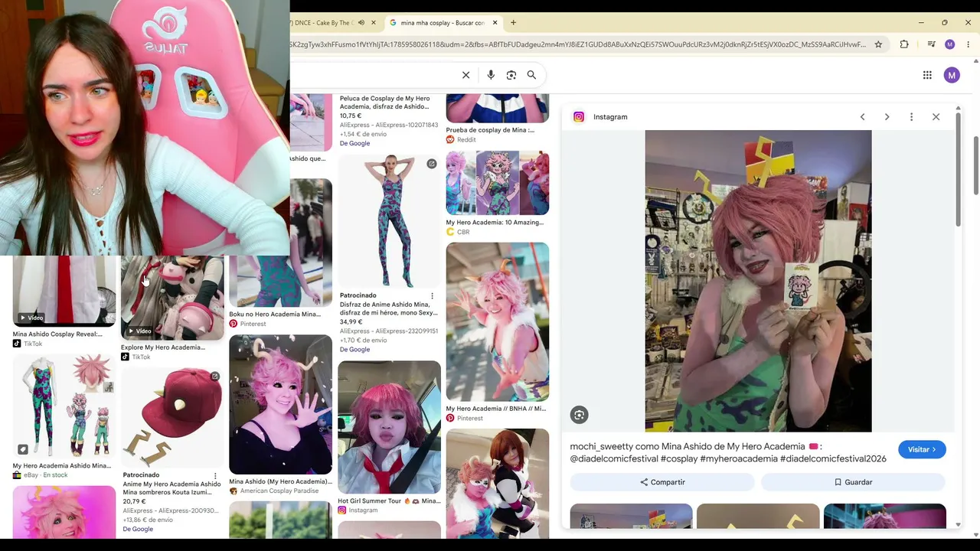Click the Visitar button
Image resolution: width=980 pixels, height=551 pixels.
922,450
